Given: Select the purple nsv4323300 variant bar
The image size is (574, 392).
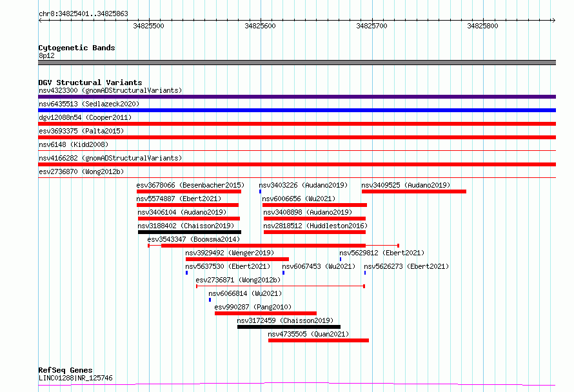Looking at the screenshot, I should (297, 97).
